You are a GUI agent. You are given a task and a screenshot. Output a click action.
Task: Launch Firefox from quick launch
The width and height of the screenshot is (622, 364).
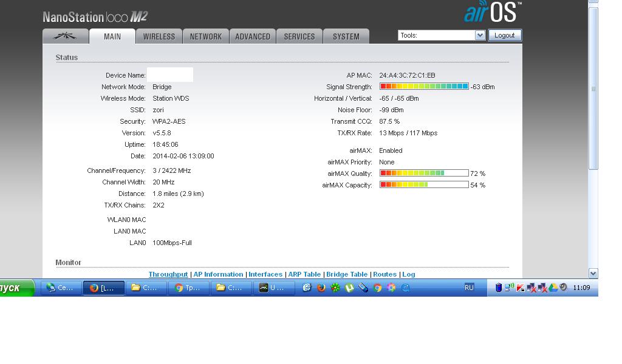321,288
